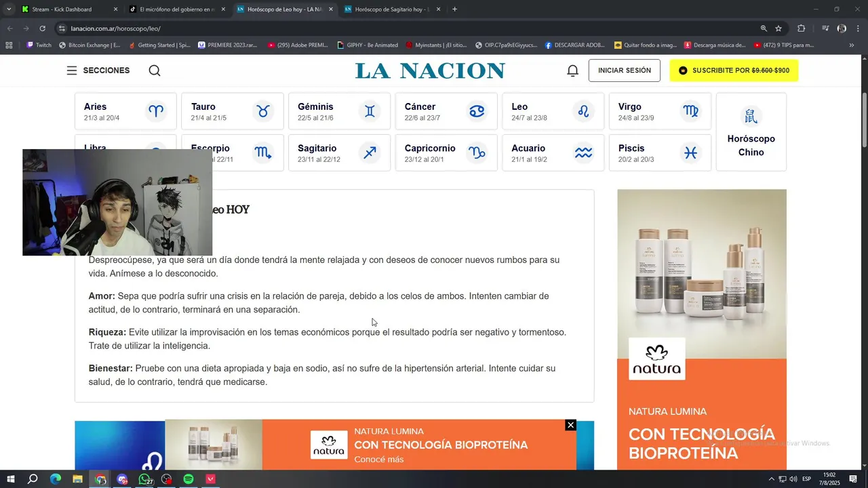Click the page vertical scrollbar
This screenshot has width=868, height=488.
tap(865, 119)
